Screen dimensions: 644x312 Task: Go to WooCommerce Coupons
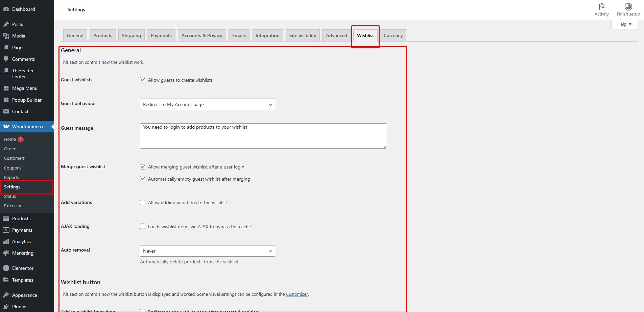[13, 168]
